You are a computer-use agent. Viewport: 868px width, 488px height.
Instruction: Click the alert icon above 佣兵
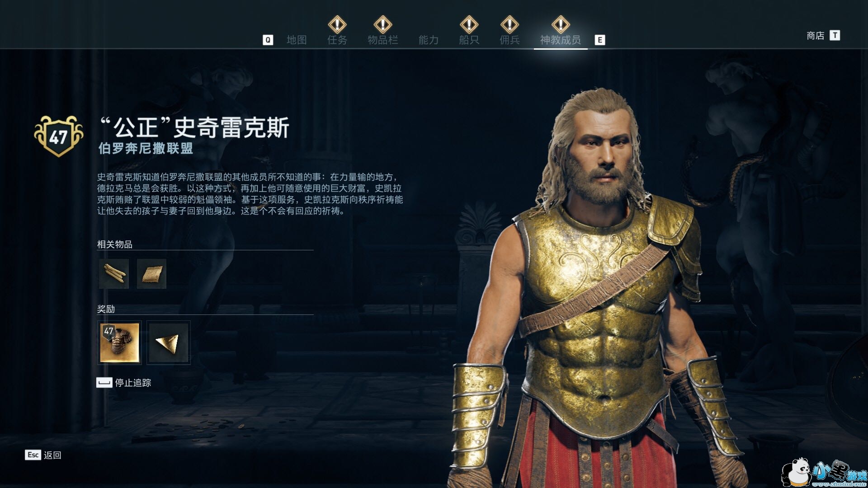pyautogui.click(x=509, y=24)
